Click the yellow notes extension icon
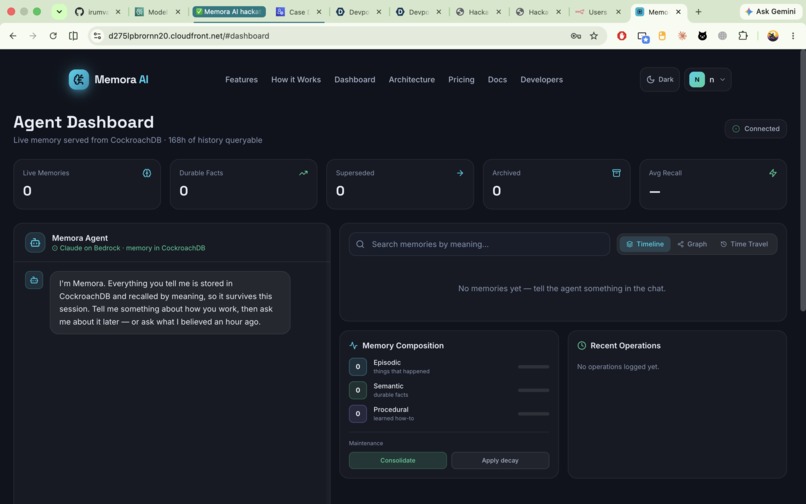Screen dimensions: 806x504 [662, 36]
